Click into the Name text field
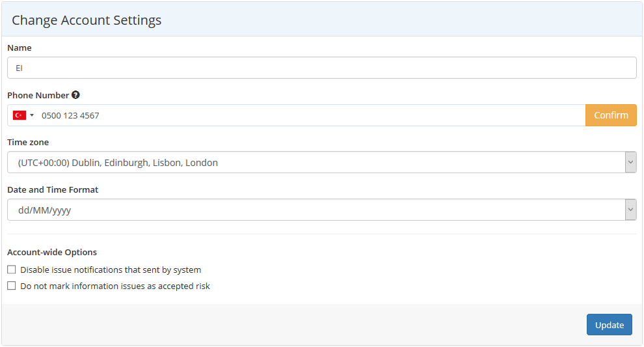The width and height of the screenshot is (644, 347). click(x=321, y=68)
